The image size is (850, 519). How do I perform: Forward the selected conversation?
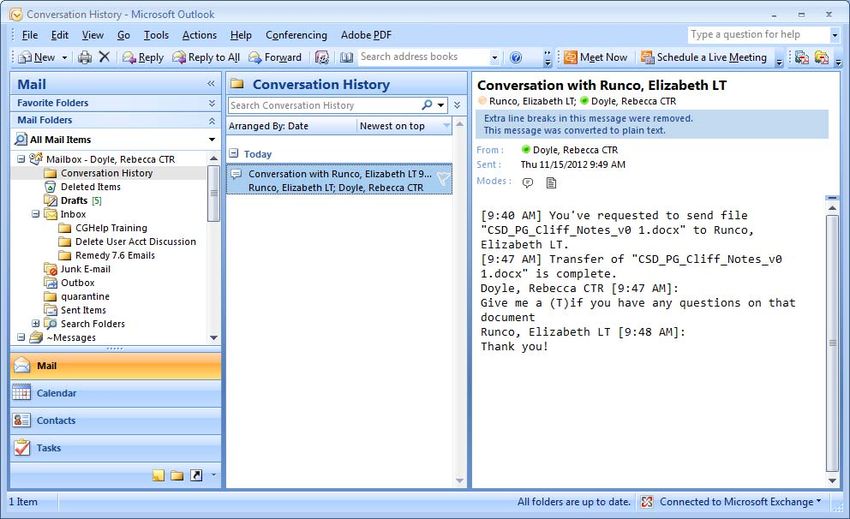coord(275,57)
